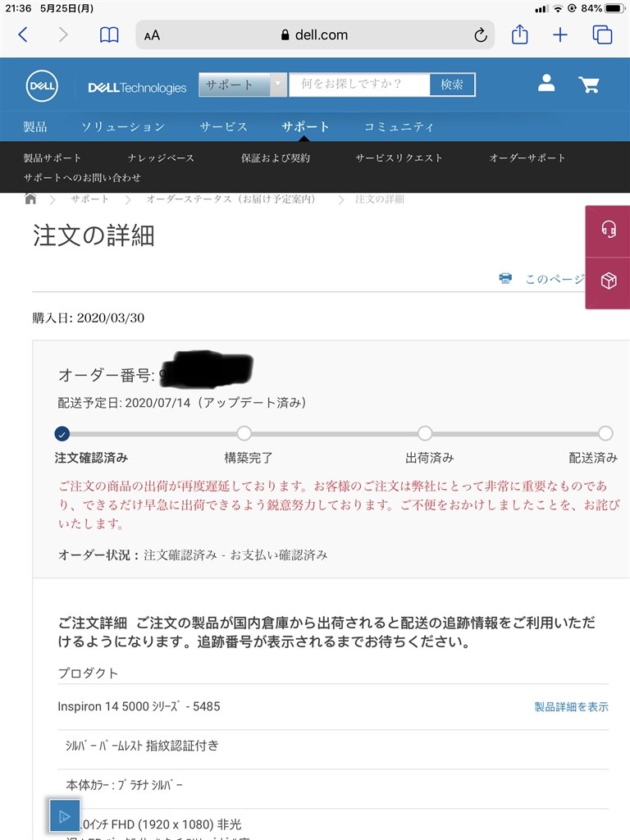Screen dimensions: 630x840
Task: Open the shopping cart icon
Action: pyautogui.click(x=589, y=84)
